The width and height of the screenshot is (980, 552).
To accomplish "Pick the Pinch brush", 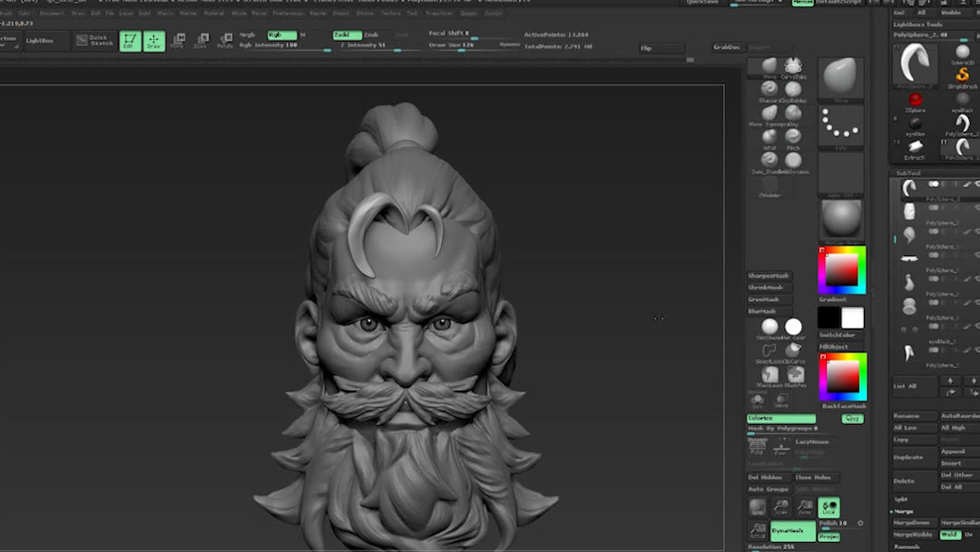I will coord(791,137).
